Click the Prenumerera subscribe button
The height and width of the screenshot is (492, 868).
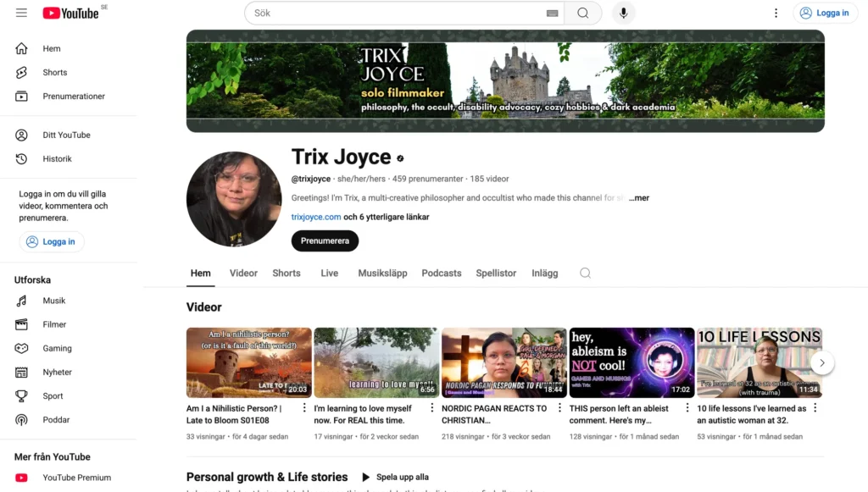[325, 241]
